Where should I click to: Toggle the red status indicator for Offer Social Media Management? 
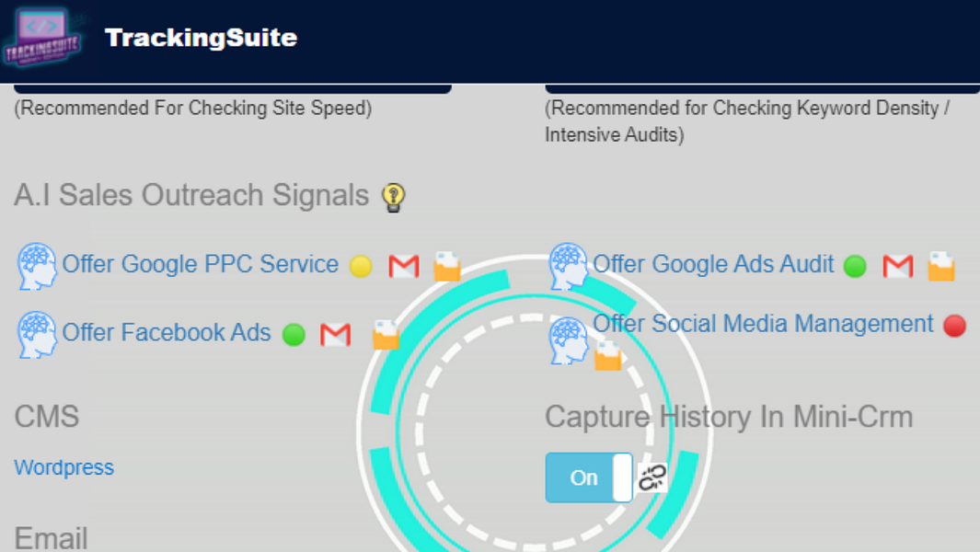click(955, 325)
